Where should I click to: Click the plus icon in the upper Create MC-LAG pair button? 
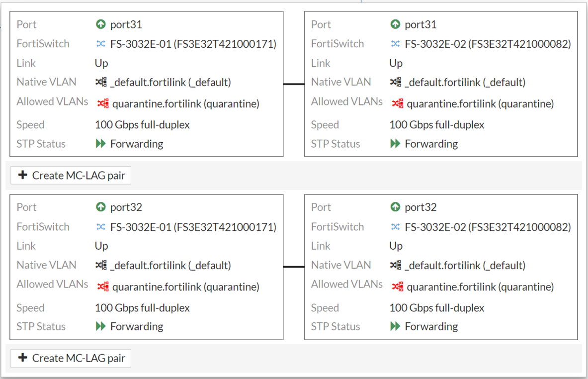(x=23, y=175)
